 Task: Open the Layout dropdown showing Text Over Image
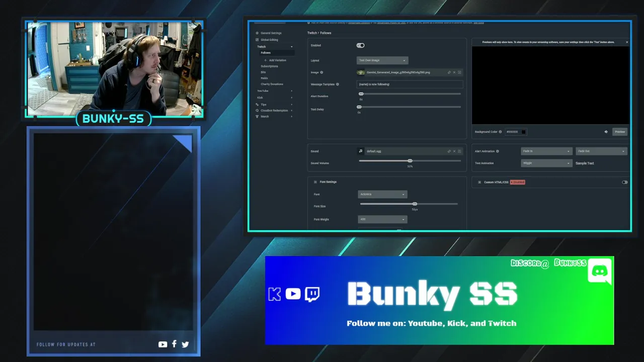(x=382, y=60)
